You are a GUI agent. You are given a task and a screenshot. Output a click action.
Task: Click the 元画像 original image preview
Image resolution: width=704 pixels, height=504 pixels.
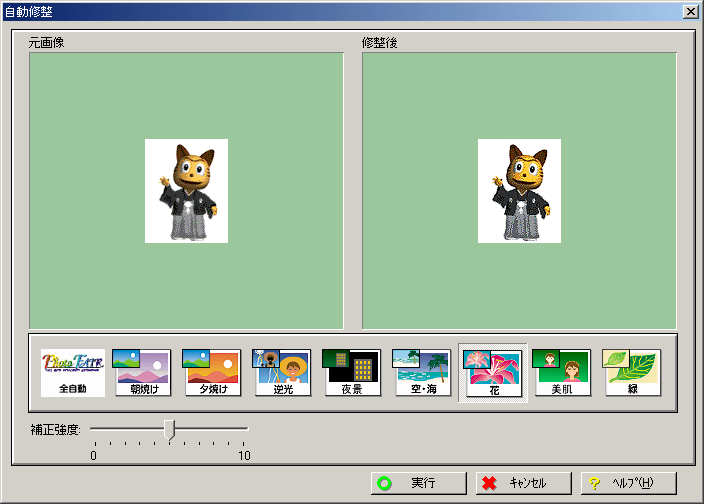pyautogui.click(x=186, y=191)
